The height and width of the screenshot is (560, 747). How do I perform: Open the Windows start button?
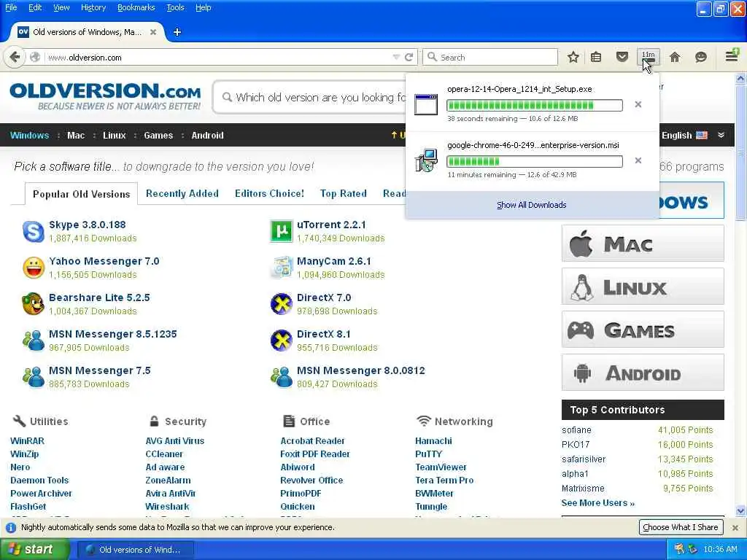pos(35,549)
